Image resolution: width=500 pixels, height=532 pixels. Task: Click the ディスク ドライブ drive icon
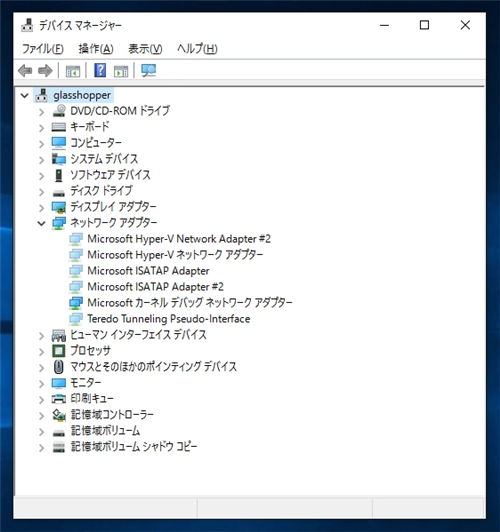coord(59,193)
